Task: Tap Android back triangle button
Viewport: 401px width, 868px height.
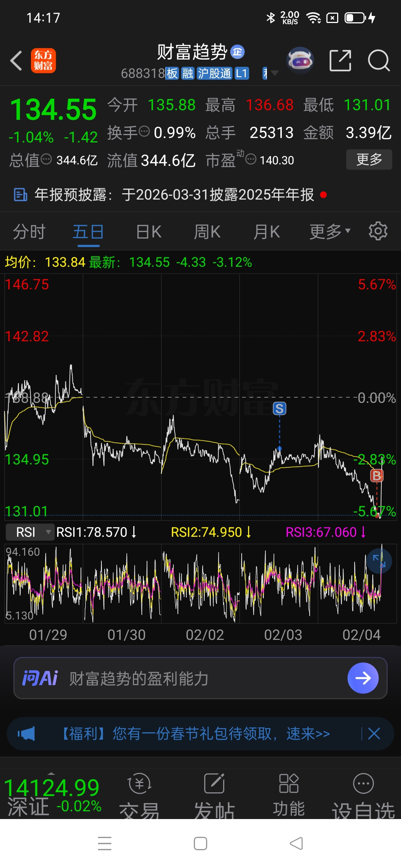Action: [296, 844]
